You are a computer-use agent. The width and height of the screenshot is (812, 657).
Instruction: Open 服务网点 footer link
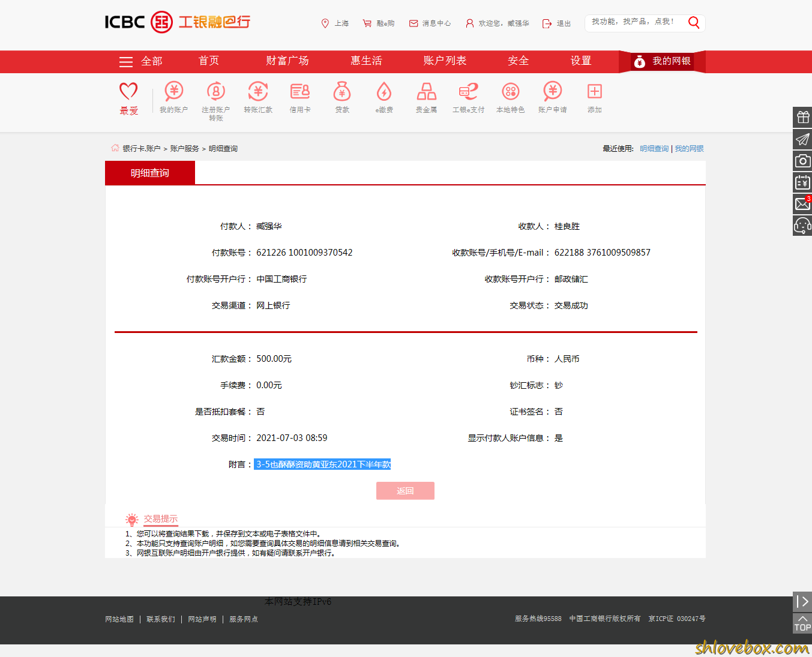[244, 619]
